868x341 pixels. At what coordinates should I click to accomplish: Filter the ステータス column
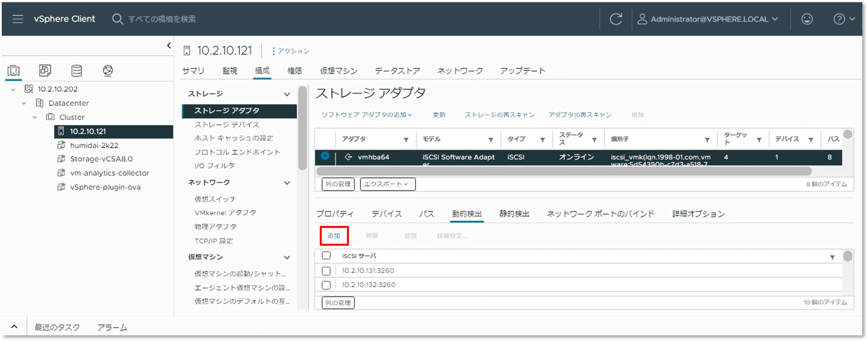594,140
